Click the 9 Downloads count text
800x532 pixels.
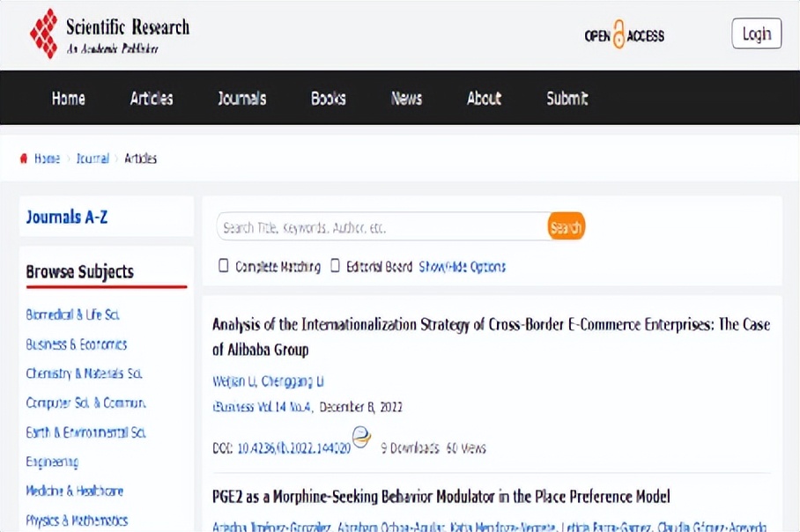click(x=411, y=448)
